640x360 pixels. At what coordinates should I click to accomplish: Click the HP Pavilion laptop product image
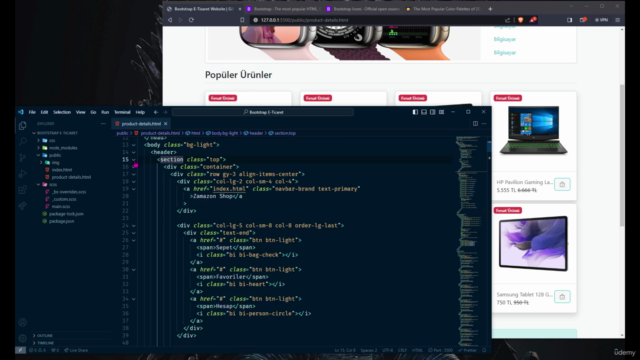(533, 131)
